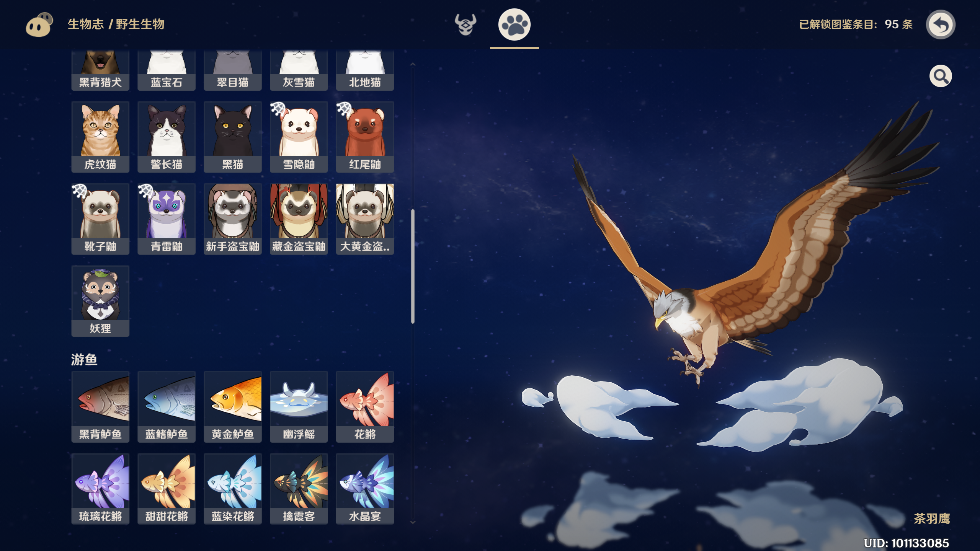Image resolution: width=980 pixels, height=551 pixels.
Task: Click the net icon on 靴子鼬
Action: pos(80,191)
